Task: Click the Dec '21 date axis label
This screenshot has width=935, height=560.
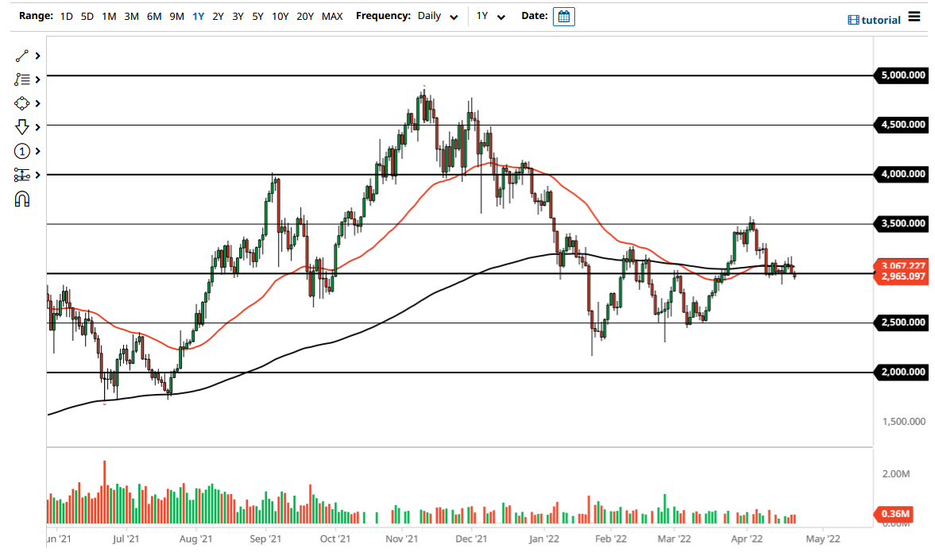Action: point(471,539)
